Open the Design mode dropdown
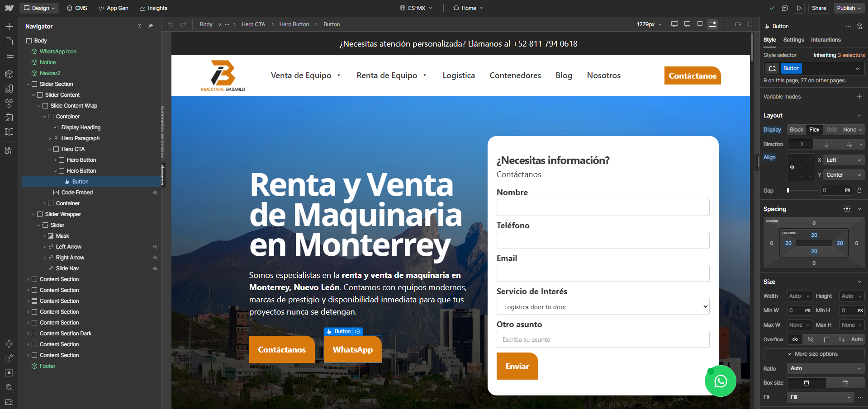The height and width of the screenshot is (409, 868). click(x=39, y=8)
